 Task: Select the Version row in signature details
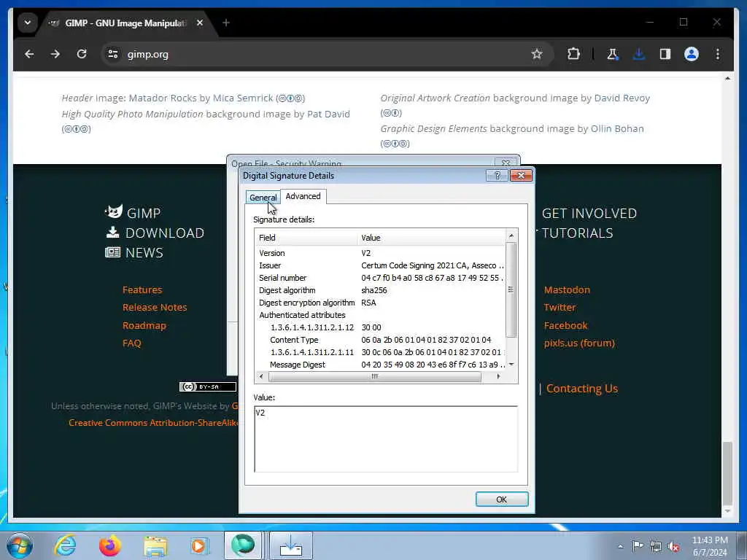(381, 253)
